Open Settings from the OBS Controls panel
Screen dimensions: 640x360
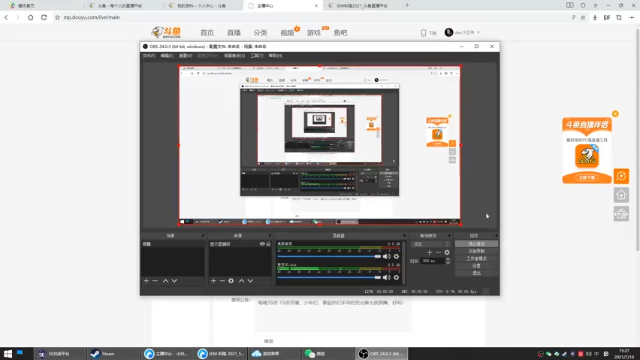476,266
